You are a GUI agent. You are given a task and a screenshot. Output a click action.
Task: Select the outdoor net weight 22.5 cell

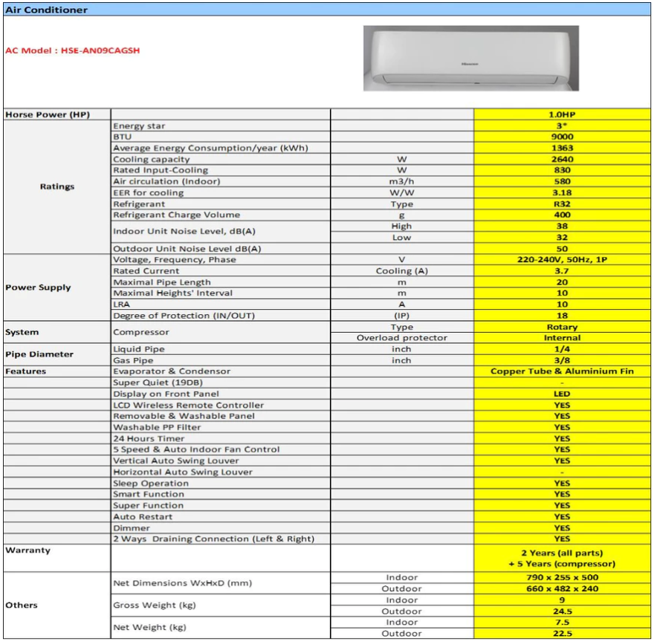tap(562, 634)
